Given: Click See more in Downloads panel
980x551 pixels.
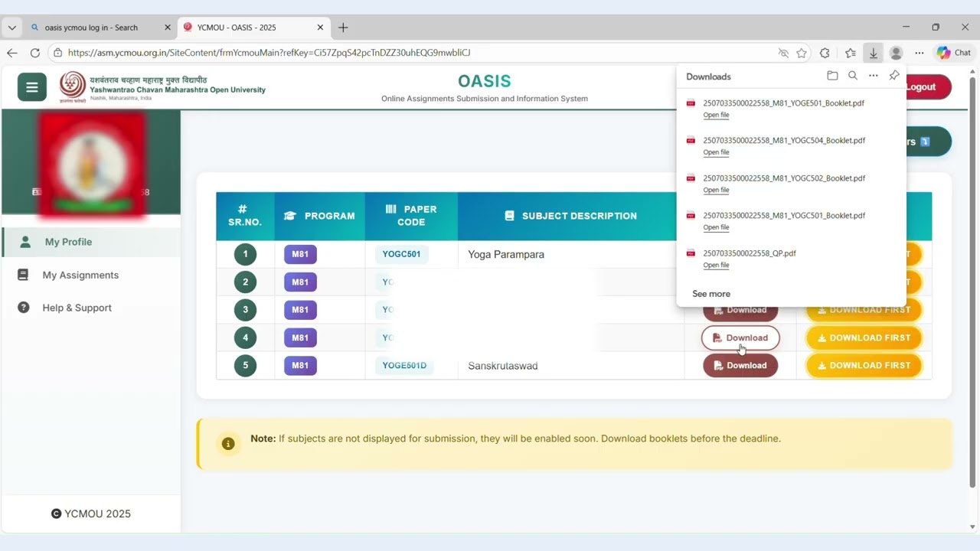Looking at the screenshot, I should click(x=711, y=294).
